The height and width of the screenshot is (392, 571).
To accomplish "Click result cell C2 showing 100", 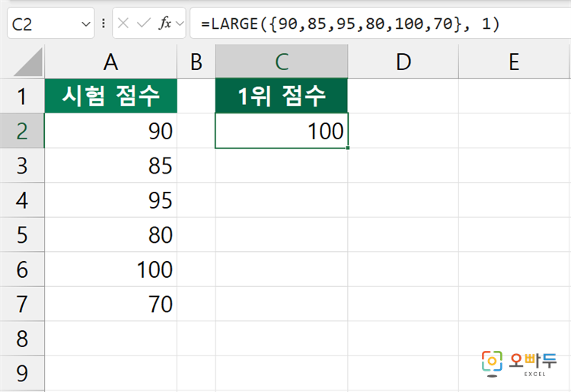I will 282,131.
